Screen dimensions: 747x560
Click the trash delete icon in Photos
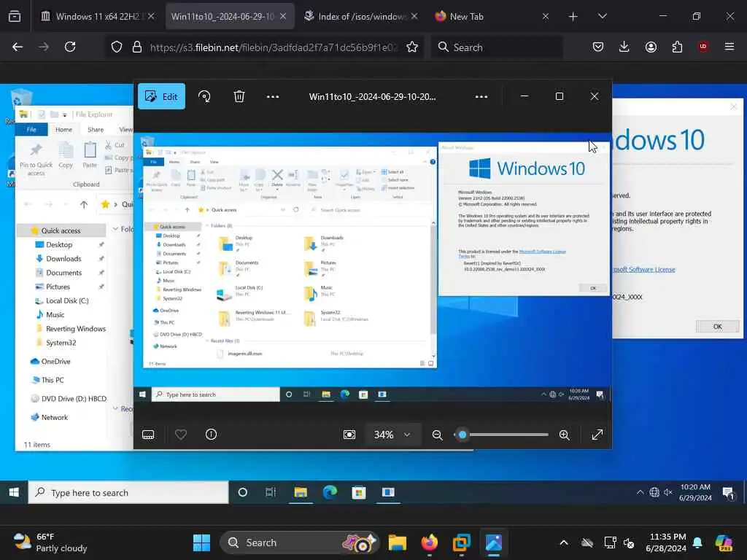(239, 97)
